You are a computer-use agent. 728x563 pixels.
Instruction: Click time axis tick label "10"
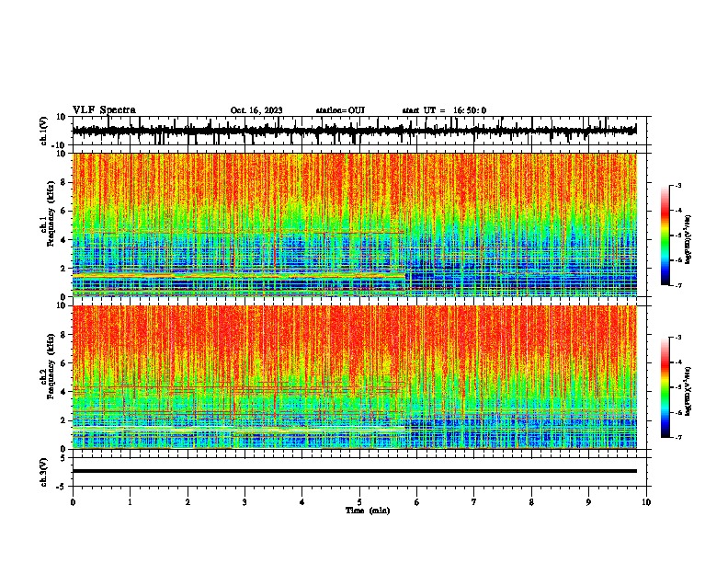pos(646,502)
